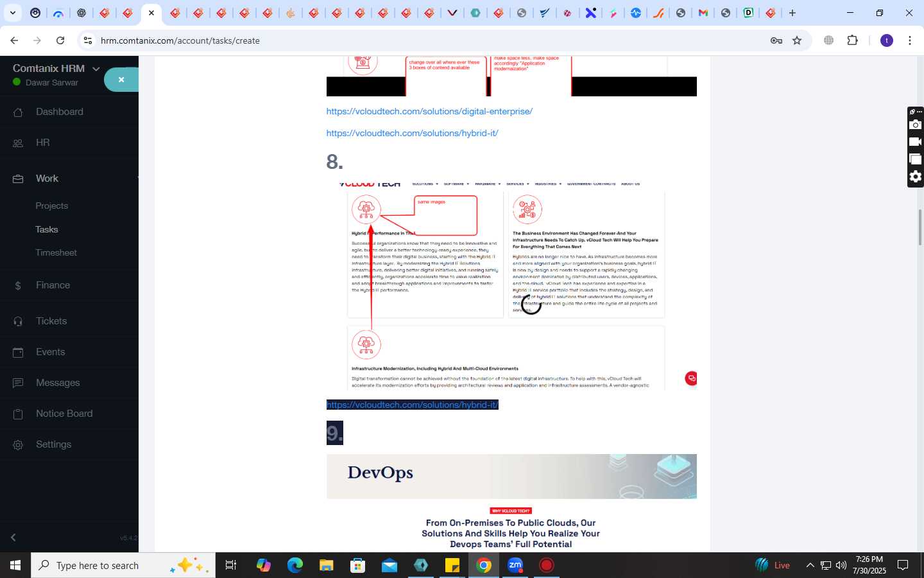924x578 pixels.
Task: Click the "From On-Premises To Public Clouds" heading
Action: tap(511, 534)
